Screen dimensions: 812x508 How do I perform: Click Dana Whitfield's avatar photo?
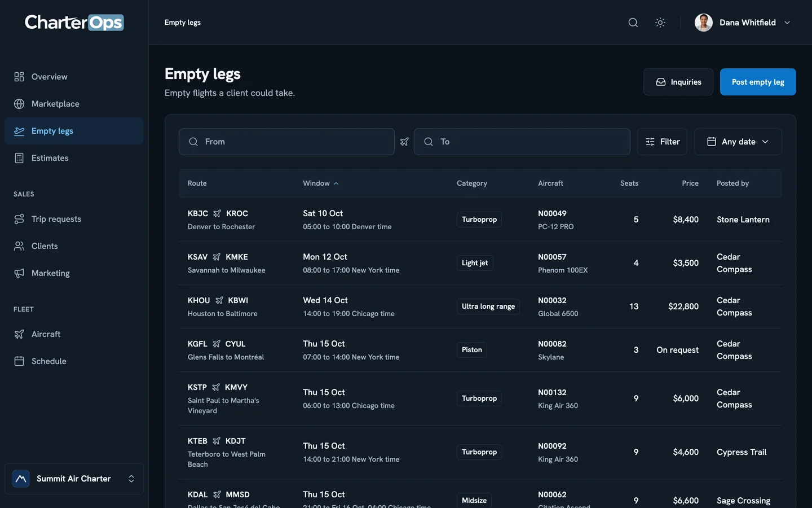[x=703, y=23]
